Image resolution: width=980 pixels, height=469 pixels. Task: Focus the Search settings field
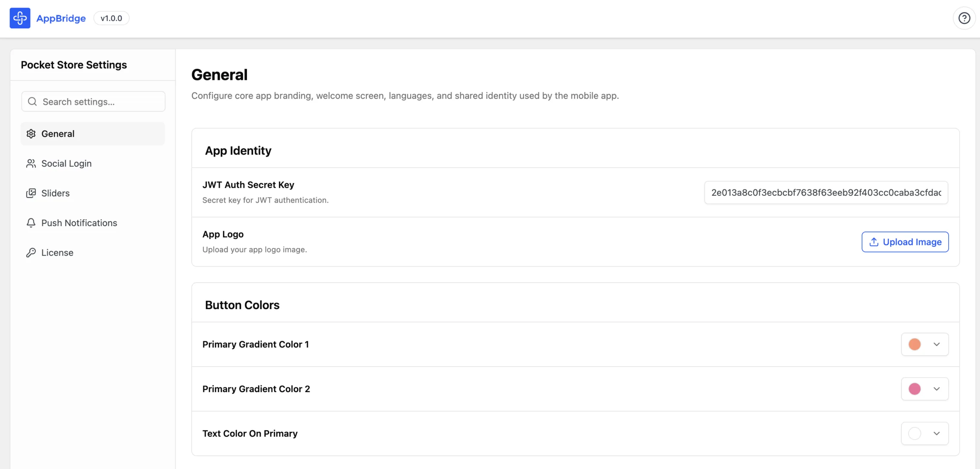pyautogui.click(x=93, y=101)
